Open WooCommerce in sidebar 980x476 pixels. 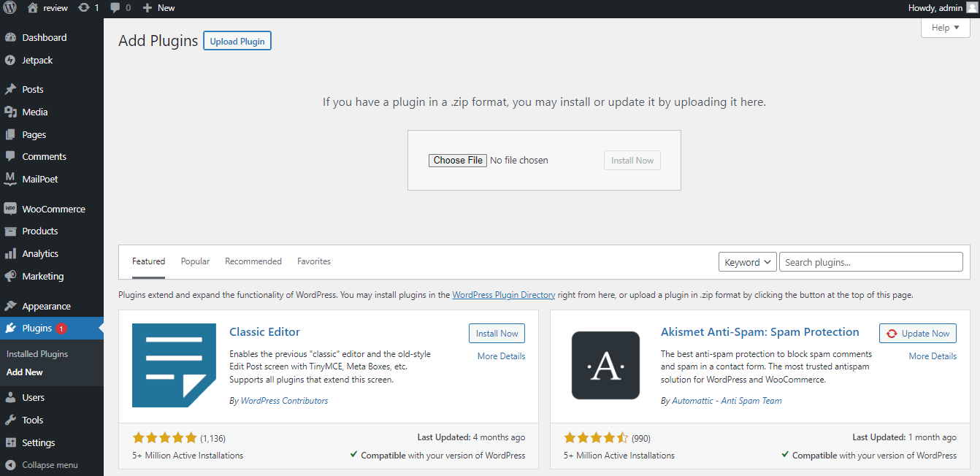tap(52, 209)
